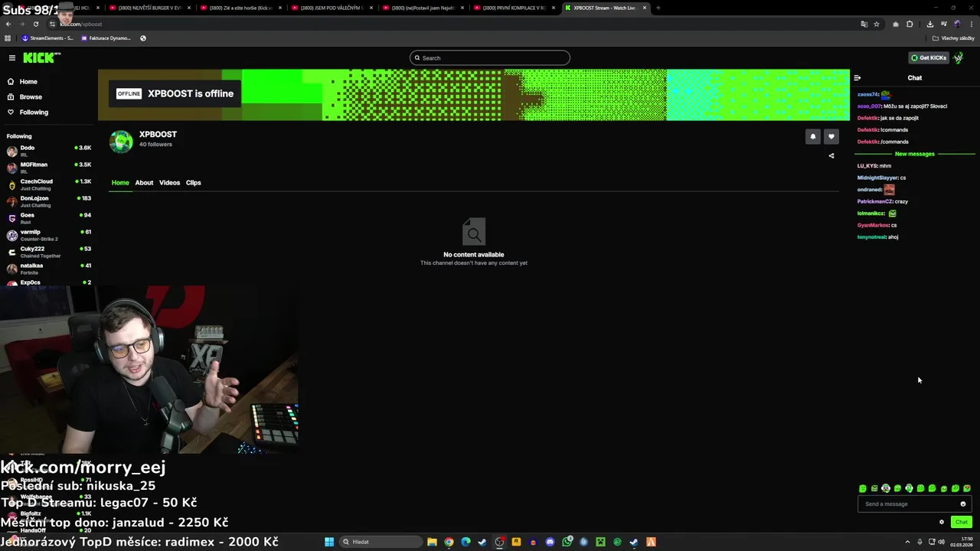
Task: Open followed channel Dodo
Action: point(47,150)
